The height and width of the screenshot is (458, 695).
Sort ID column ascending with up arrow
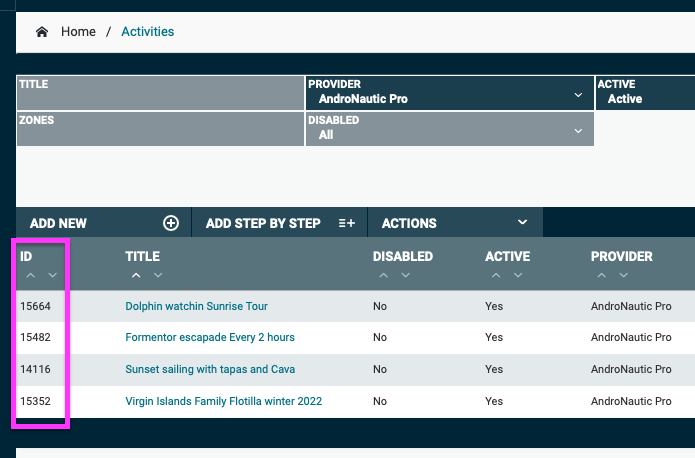[x=30, y=275]
